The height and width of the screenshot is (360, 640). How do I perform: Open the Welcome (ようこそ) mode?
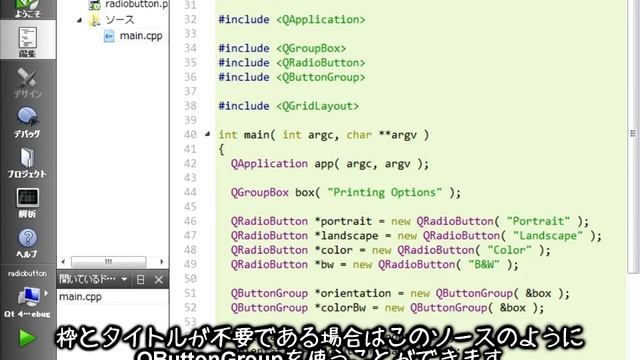pos(27,9)
